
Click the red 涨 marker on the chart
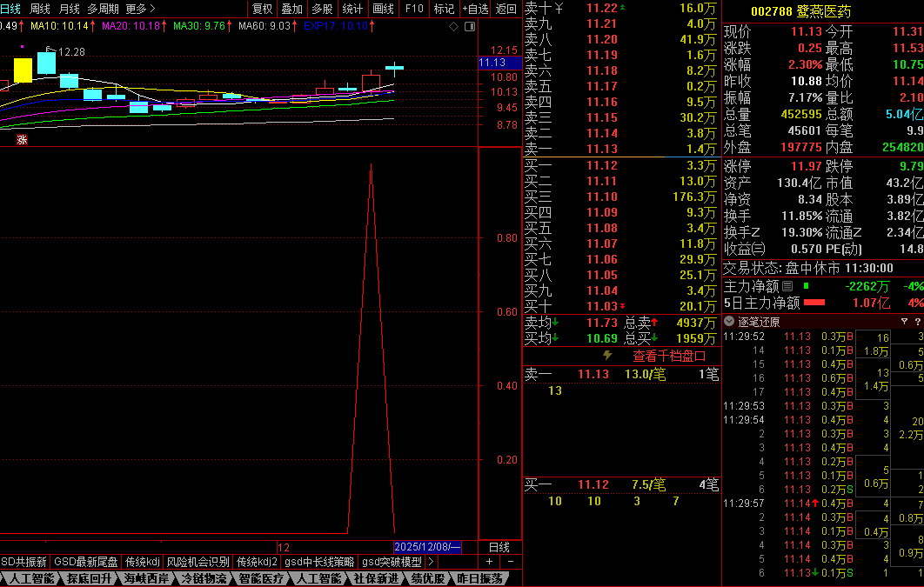(22, 138)
